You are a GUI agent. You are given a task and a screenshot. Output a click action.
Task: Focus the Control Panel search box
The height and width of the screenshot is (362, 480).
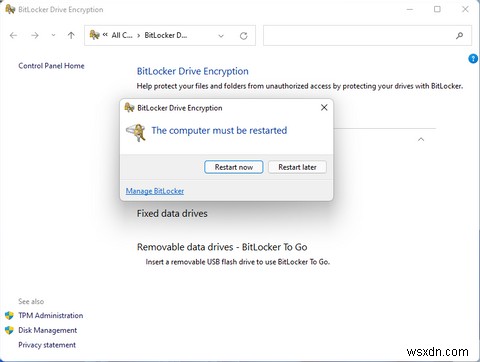pyautogui.click(x=367, y=35)
